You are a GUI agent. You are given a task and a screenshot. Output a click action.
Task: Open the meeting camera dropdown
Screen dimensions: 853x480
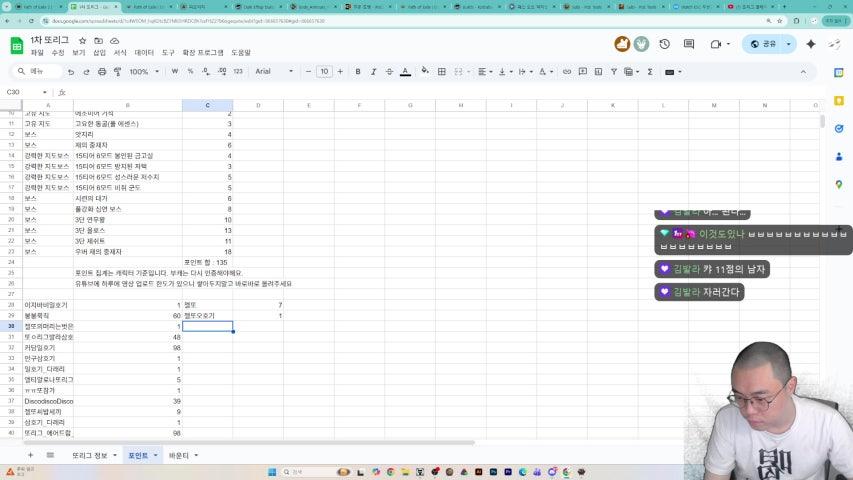tap(720, 44)
